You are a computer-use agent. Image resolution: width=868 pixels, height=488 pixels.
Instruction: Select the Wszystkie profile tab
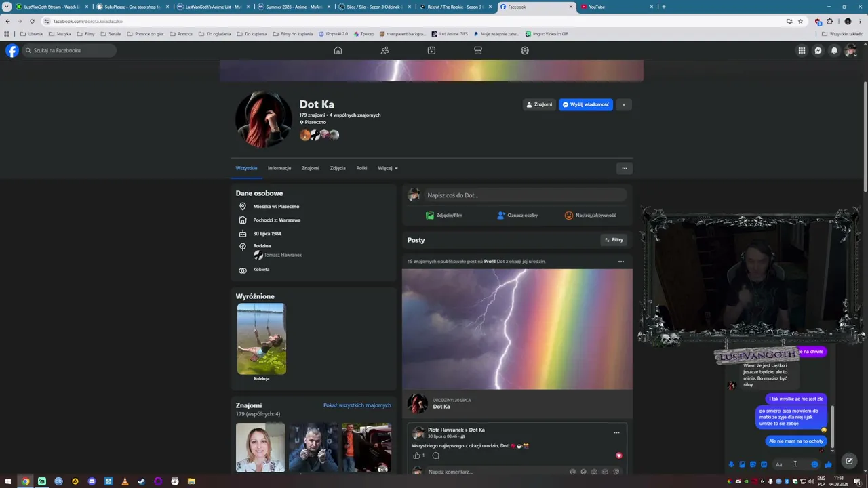pos(246,168)
